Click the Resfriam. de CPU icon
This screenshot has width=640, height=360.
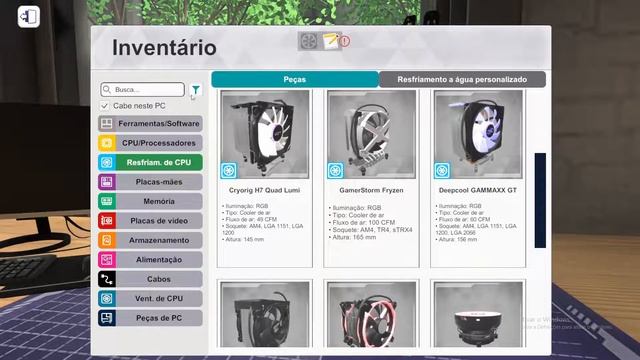(x=107, y=162)
